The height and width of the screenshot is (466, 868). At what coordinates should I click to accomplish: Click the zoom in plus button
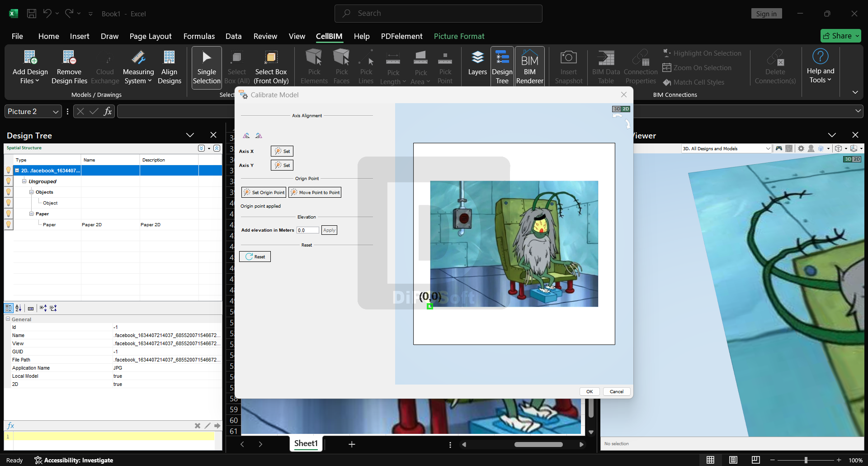tap(839, 460)
